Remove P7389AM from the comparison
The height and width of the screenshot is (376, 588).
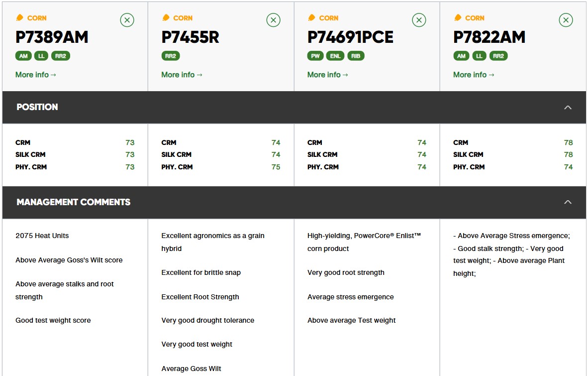point(127,20)
